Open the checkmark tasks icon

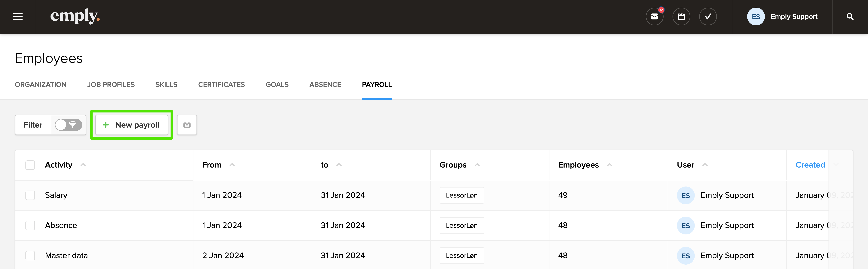coord(708,16)
